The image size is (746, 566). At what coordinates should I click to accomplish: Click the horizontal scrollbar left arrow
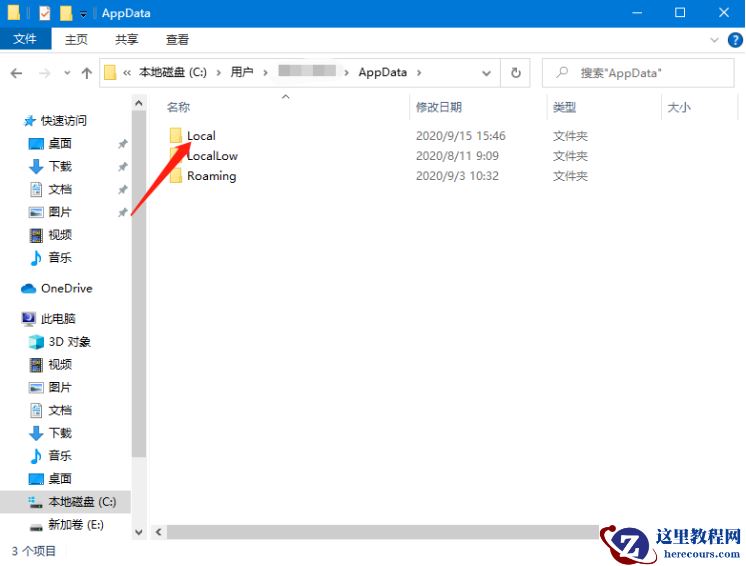158,532
